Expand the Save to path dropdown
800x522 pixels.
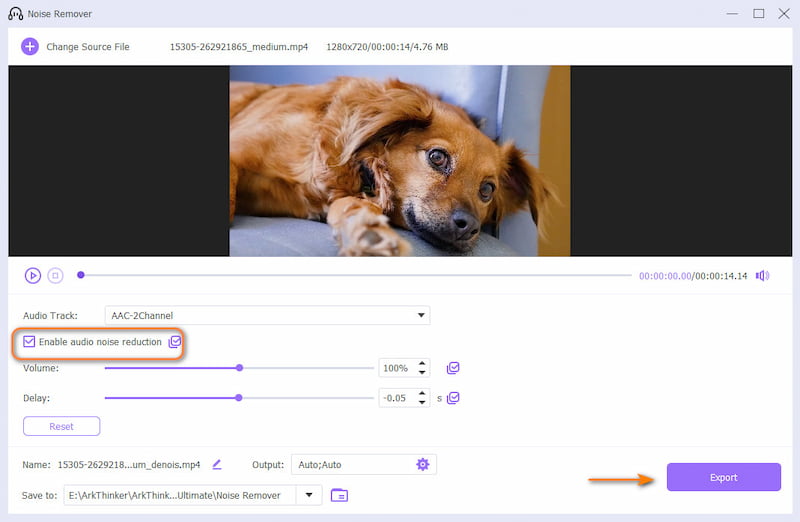309,495
